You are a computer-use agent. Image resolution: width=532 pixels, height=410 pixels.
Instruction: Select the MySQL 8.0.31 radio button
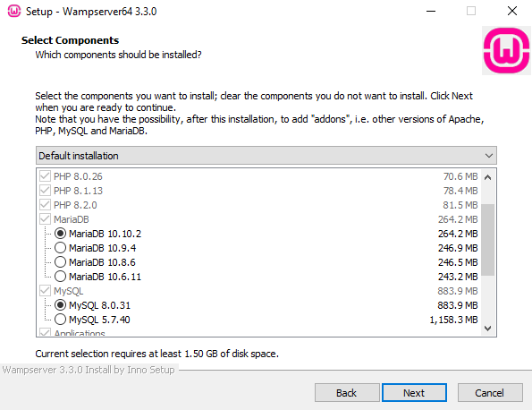point(60,305)
